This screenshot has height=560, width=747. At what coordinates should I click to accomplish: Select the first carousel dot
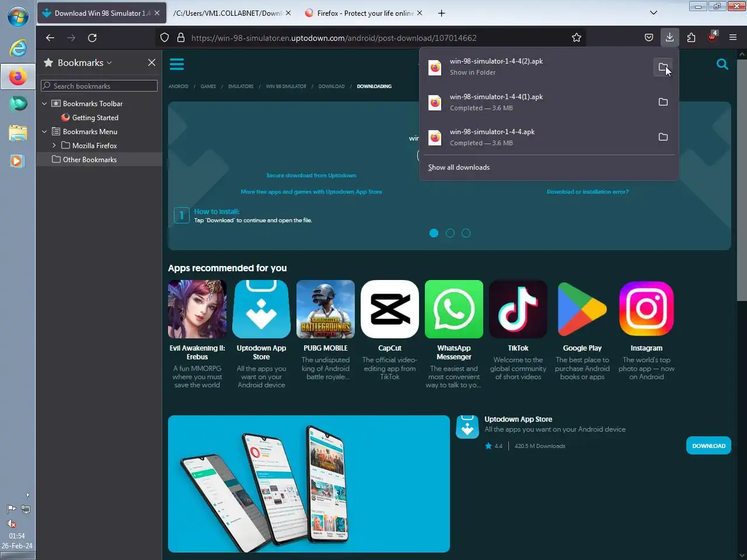(x=434, y=233)
